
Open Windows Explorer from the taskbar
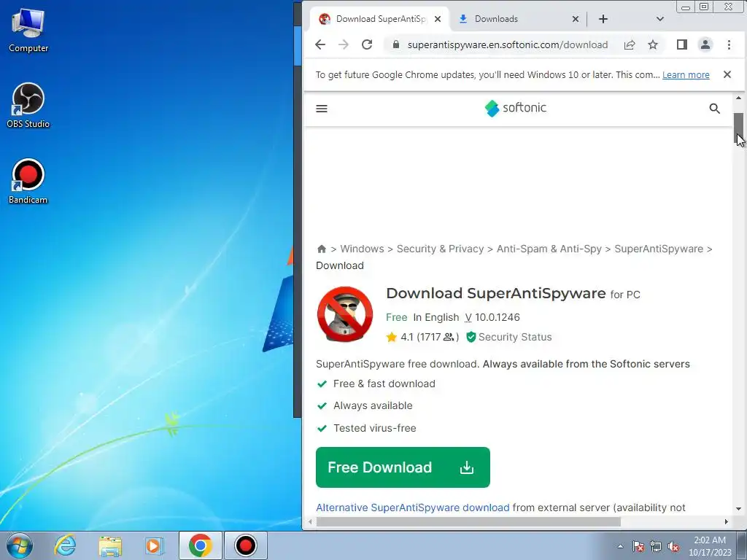tap(110, 545)
